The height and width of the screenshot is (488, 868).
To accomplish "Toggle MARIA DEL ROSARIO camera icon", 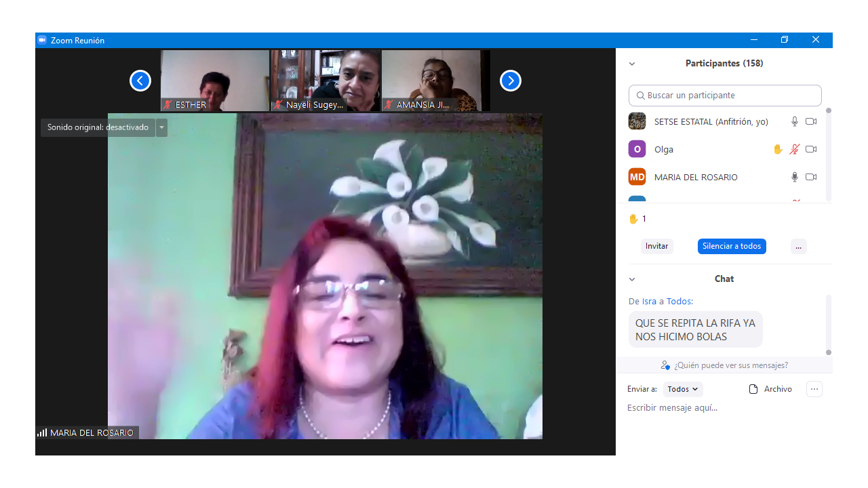I will pyautogui.click(x=811, y=177).
